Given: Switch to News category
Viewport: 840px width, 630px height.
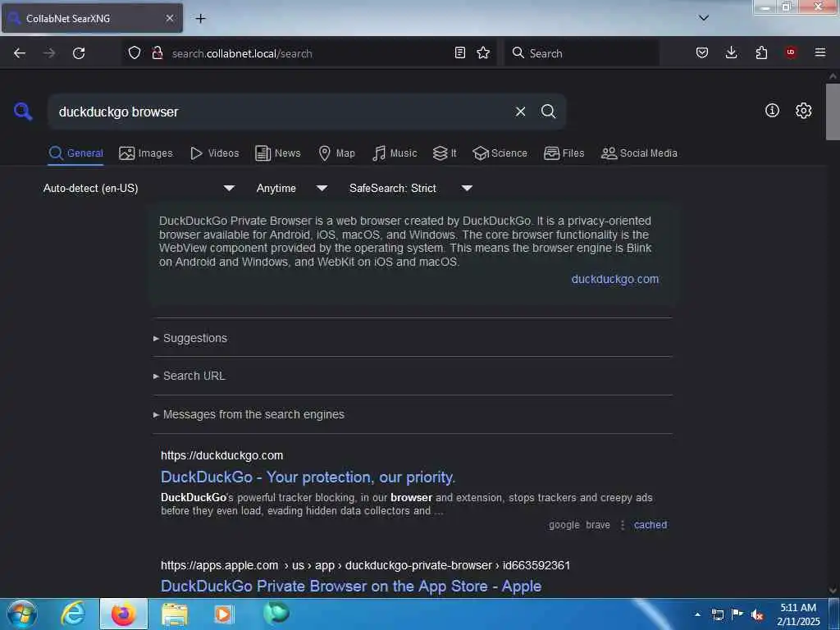Looking at the screenshot, I should [x=278, y=153].
